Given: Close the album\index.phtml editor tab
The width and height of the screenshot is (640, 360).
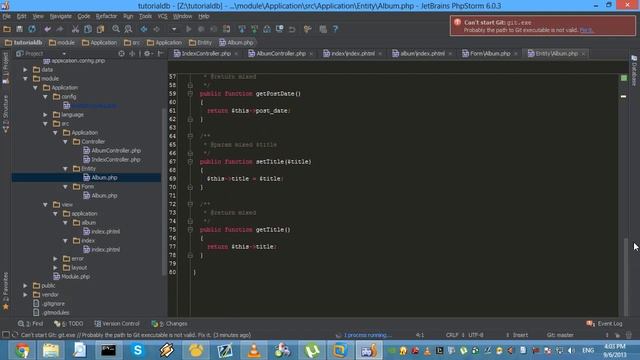Looking at the screenshot, I should [x=450, y=54].
